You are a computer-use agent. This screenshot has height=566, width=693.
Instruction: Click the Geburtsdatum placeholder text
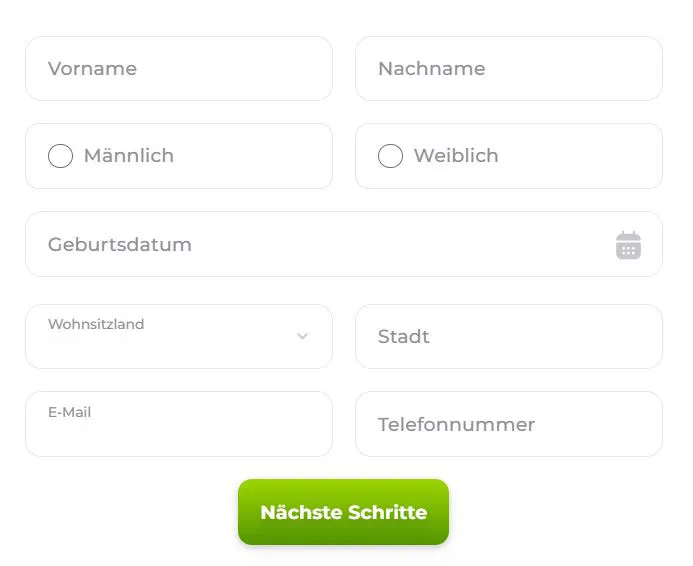click(120, 244)
